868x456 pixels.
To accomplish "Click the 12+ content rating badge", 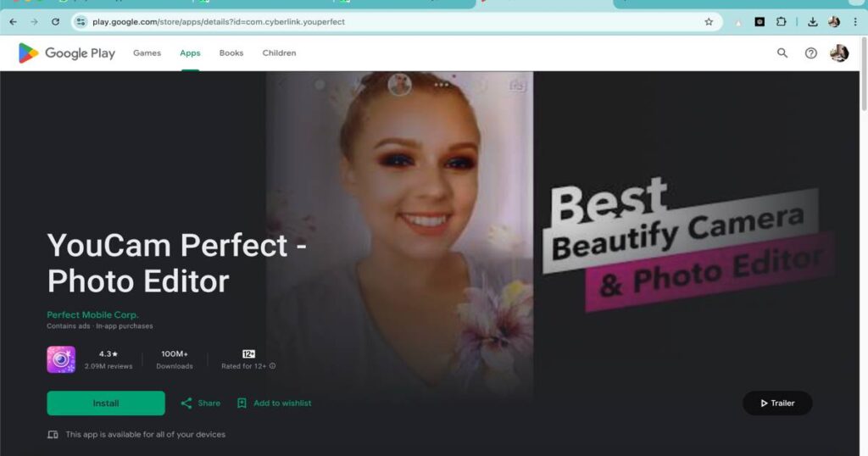I will tap(248, 354).
